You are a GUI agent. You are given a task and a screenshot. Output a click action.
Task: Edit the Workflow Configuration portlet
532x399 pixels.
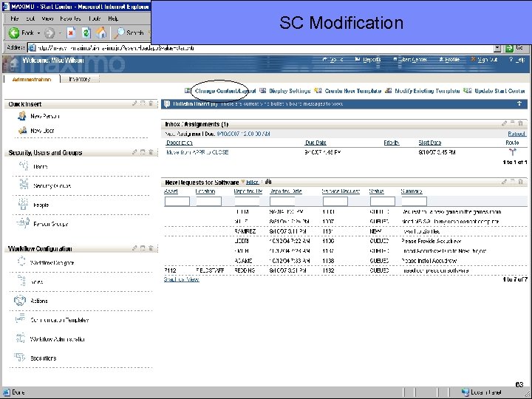point(134,248)
